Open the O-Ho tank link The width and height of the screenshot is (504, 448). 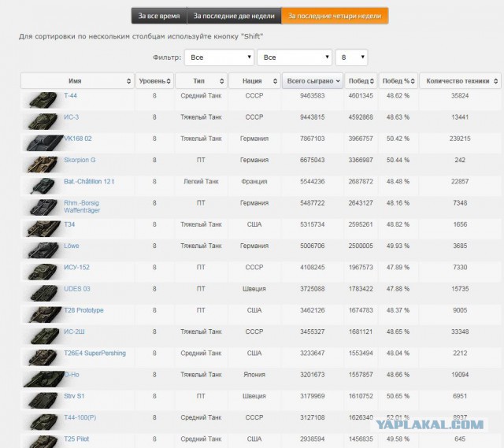tap(72, 375)
